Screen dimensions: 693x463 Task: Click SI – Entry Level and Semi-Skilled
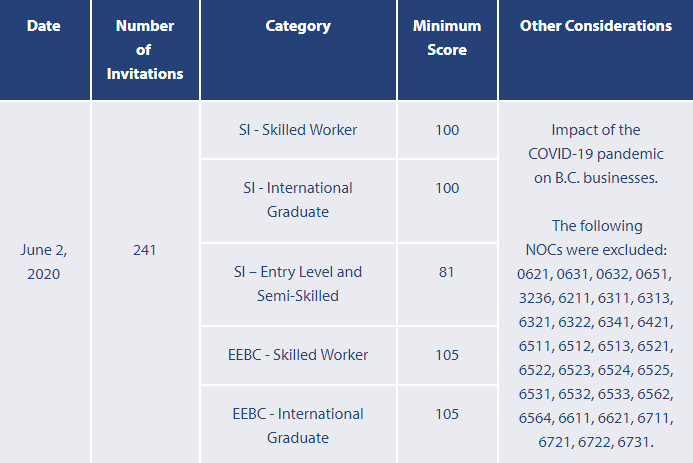pos(298,283)
